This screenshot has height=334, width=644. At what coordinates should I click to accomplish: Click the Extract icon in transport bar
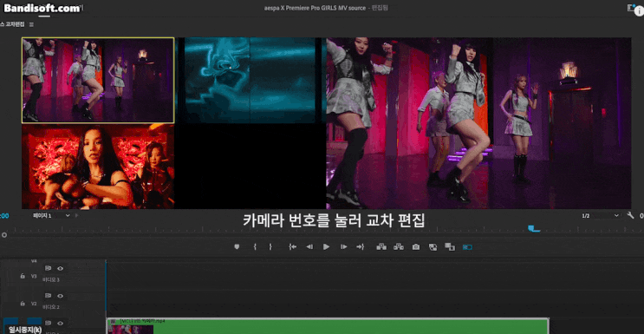click(399, 246)
